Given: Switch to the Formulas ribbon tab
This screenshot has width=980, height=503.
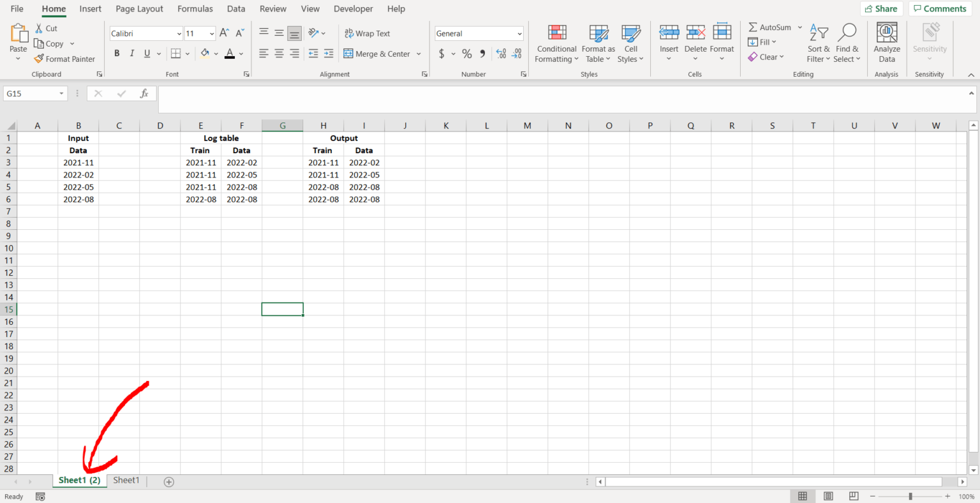Looking at the screenshot, I should [x=195, y=8].
